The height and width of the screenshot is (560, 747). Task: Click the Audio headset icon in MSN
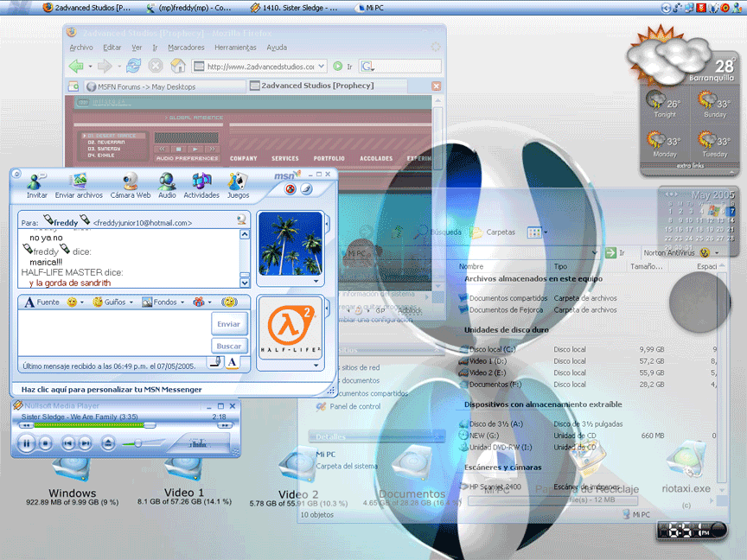[x=167, y=186]
